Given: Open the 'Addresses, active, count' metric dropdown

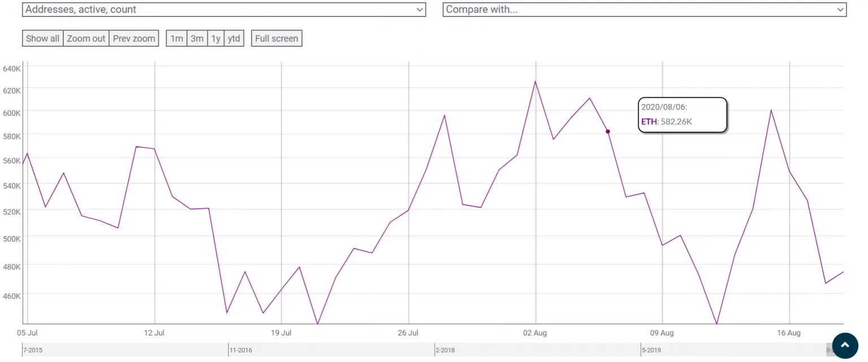Looking at the screenshot, I should click(224, 10).
